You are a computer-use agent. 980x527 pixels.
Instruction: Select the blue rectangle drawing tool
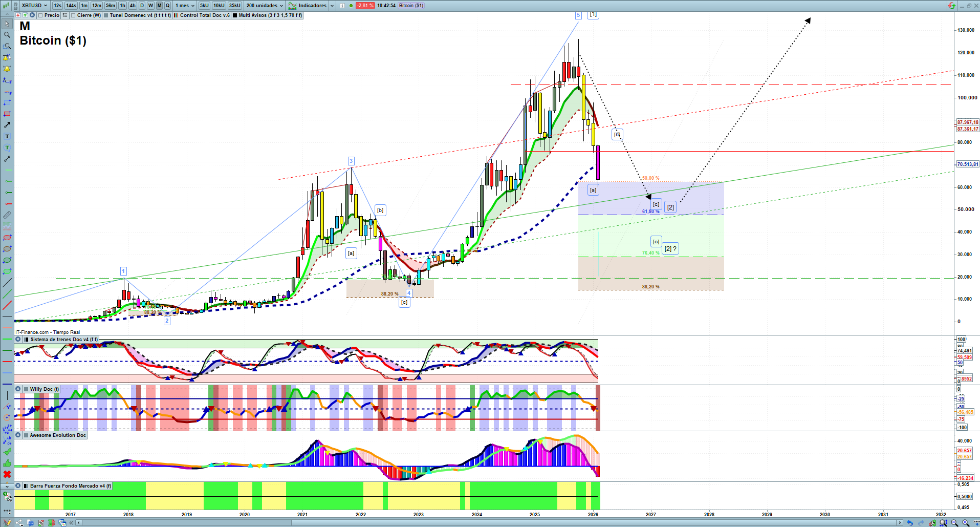tap(7, 102)
